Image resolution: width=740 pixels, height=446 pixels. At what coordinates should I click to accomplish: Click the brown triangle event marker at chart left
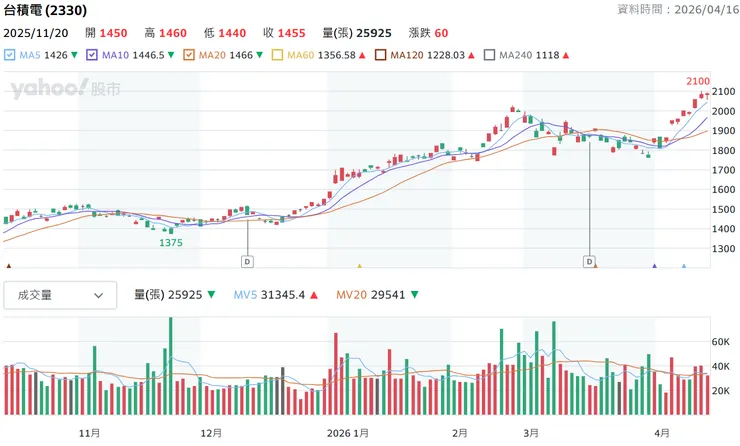point(8,266)
